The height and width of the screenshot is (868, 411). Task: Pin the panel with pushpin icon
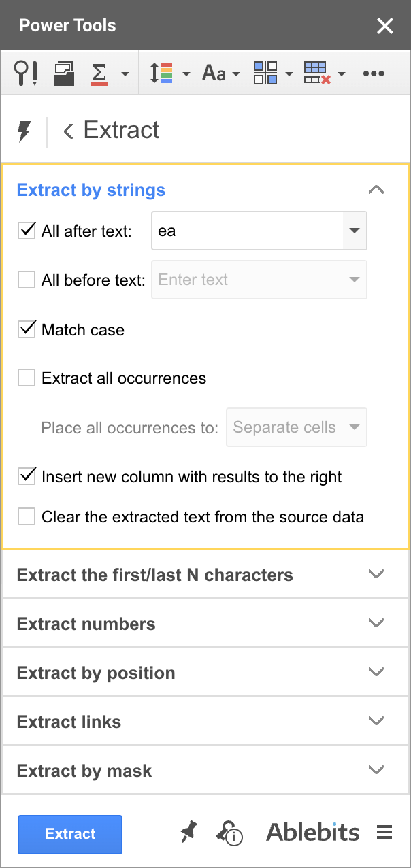(188, 832)
